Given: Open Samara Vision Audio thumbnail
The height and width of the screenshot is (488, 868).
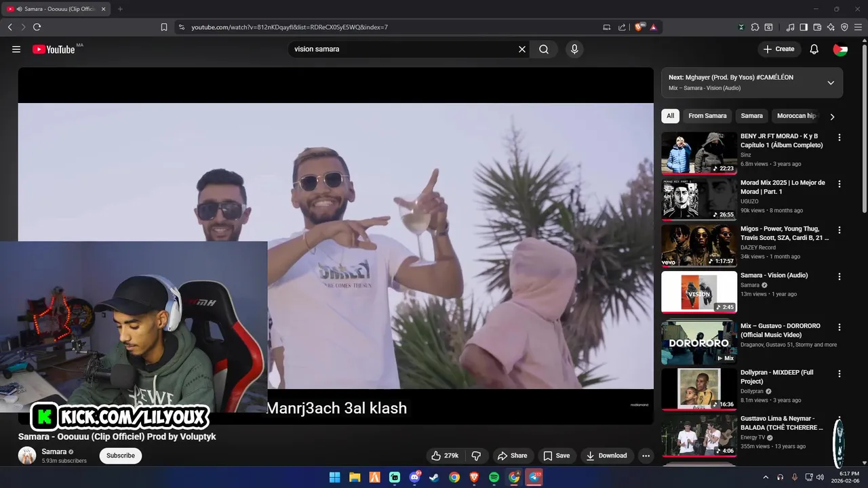Looking at the screenshot, I should click(x=699, y=293).
